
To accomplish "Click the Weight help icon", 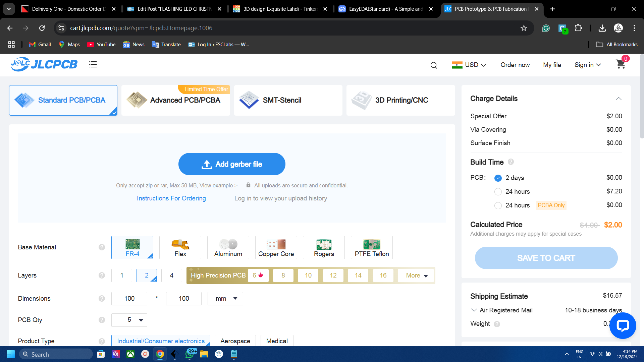I will [497, 324].
